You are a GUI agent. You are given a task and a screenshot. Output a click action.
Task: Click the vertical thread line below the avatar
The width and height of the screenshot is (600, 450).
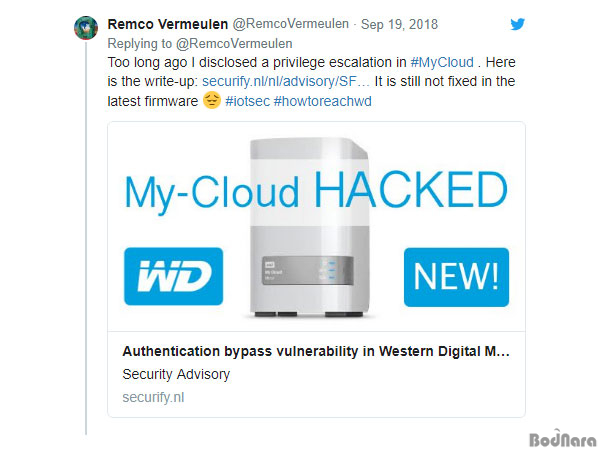pyautogui.click(x=86, y=238)
